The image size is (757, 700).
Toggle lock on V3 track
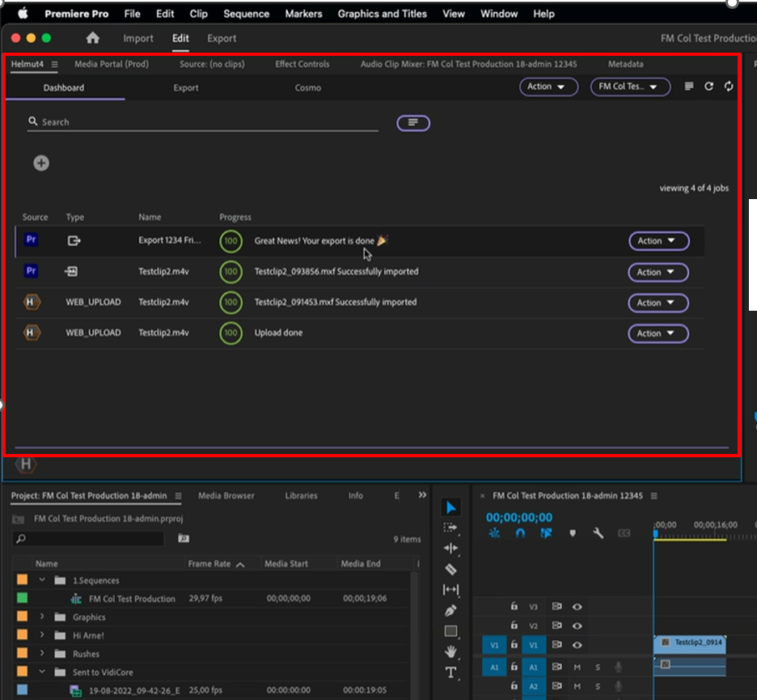coord(514,606)
